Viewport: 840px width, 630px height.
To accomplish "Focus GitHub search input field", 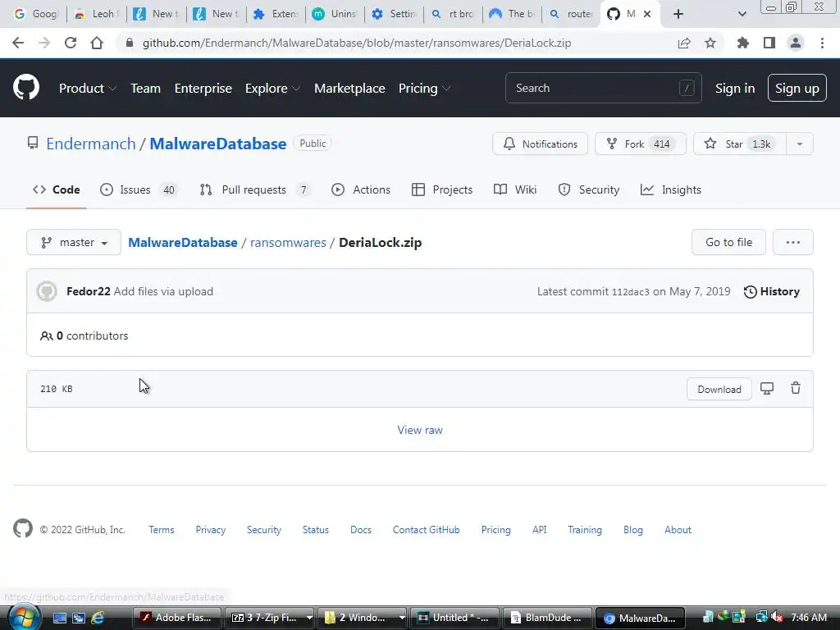I will click(603, 88).
